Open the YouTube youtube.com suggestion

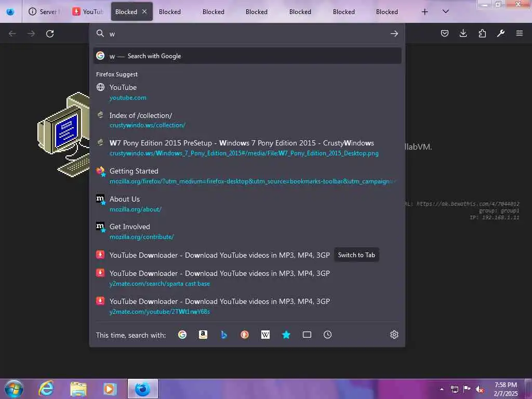(x=247, y=92)
